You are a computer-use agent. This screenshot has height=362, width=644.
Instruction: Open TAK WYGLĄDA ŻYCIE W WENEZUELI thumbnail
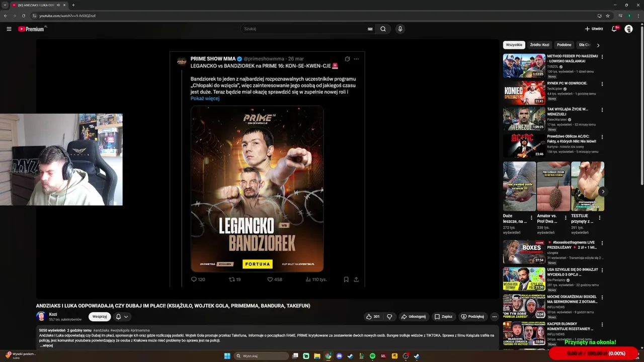pos(524,119)
